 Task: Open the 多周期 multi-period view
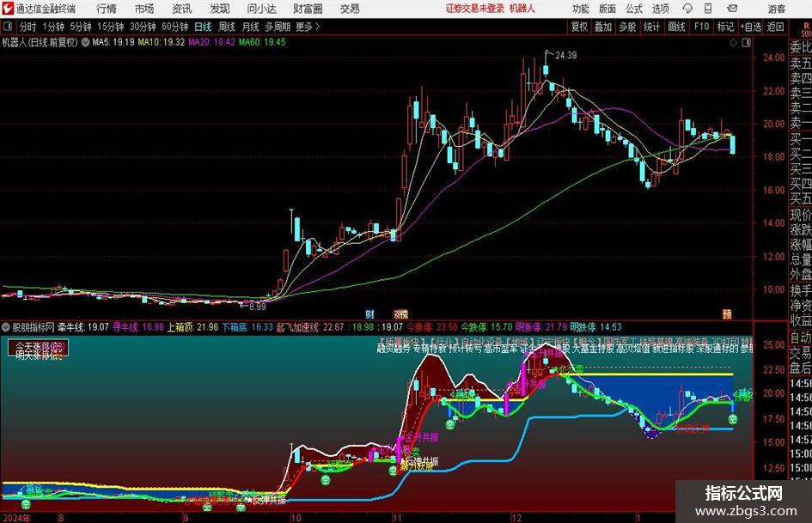pos(278,27)
